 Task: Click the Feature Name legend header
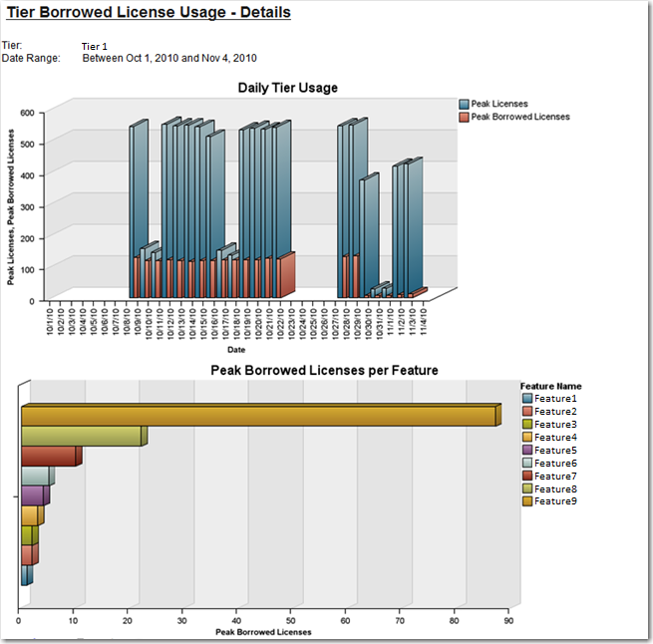550,386
